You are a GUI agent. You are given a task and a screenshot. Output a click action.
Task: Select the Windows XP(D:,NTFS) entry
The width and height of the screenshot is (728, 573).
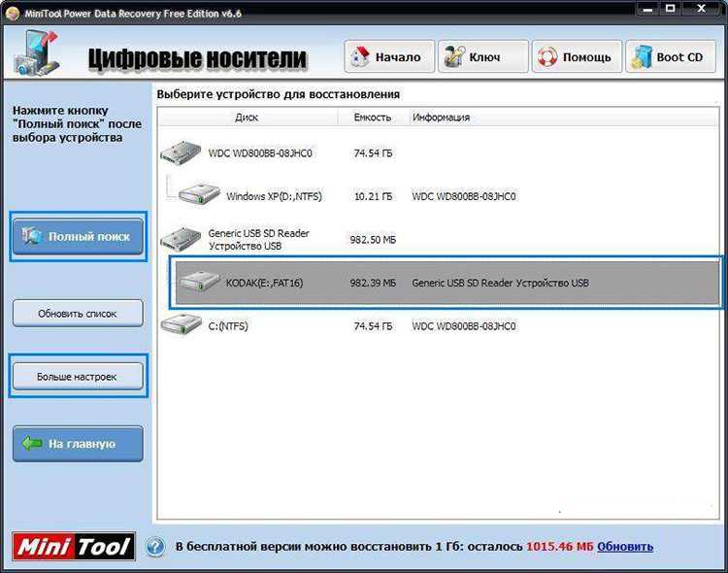[274, 196]
